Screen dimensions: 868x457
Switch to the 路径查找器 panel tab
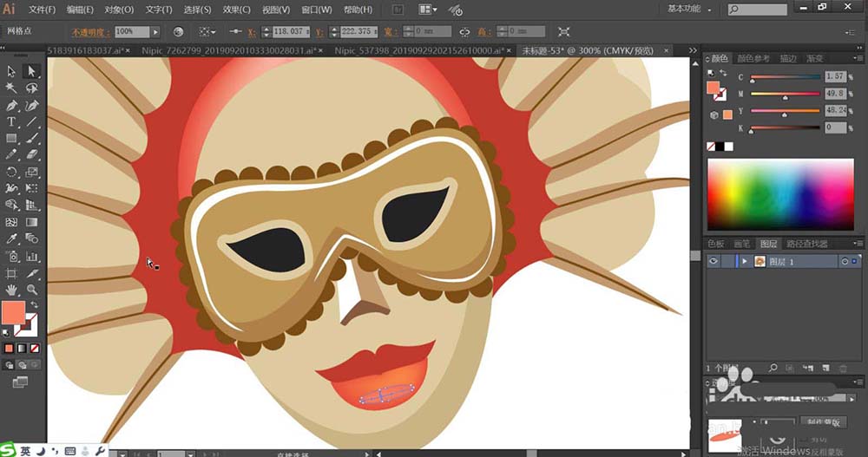point(806,244)
